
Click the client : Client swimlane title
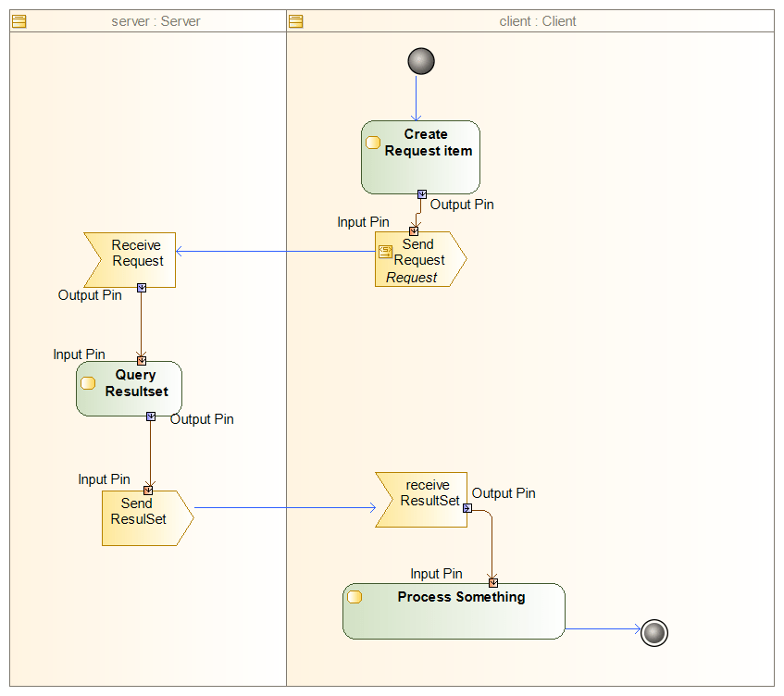(537, 20)
